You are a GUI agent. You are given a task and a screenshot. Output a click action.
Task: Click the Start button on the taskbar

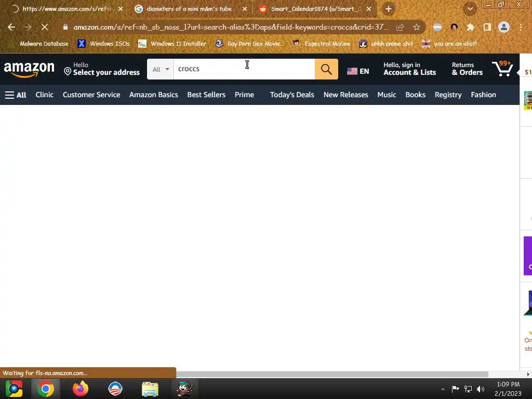[14, 389]
